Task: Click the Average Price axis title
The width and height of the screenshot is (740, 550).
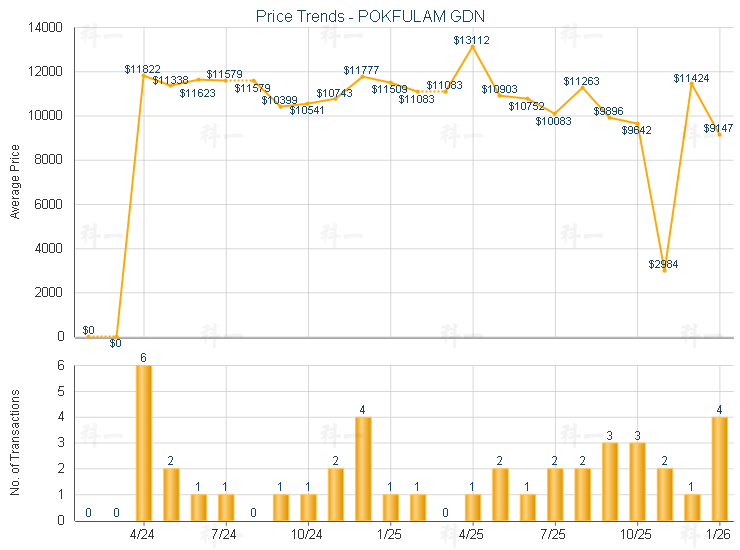Action: [x=15, y=181]
